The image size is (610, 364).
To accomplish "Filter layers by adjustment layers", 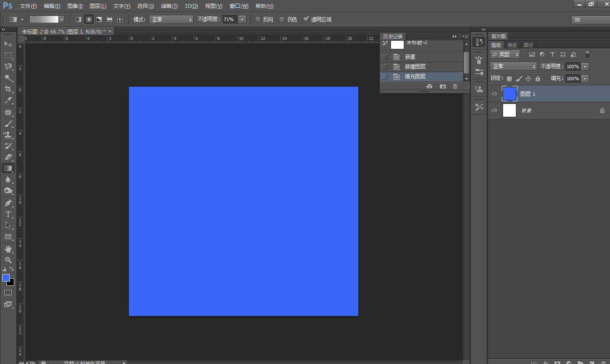I will (542, 55).
